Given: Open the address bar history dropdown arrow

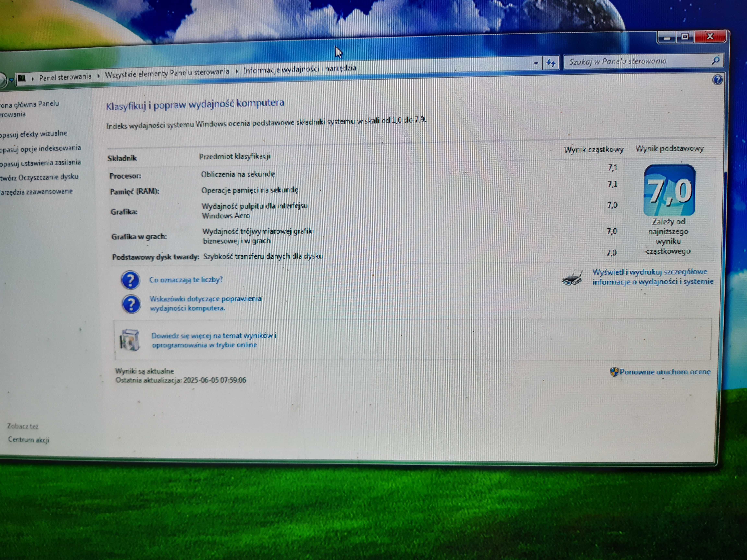Looking at the screenshot, I should 536,64.
